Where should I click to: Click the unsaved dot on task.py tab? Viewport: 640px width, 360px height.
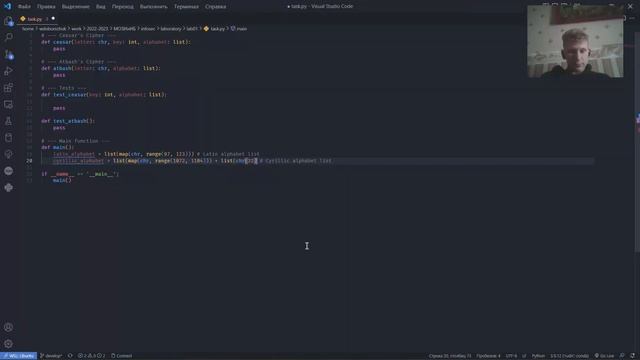pyautogui.click(x=53, y=19)
